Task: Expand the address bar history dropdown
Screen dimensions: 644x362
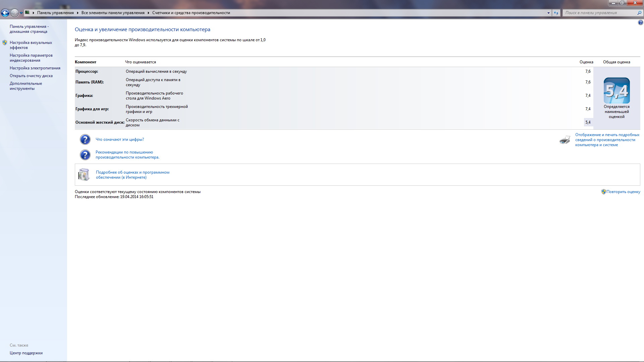Action: [x=548, y=13]
